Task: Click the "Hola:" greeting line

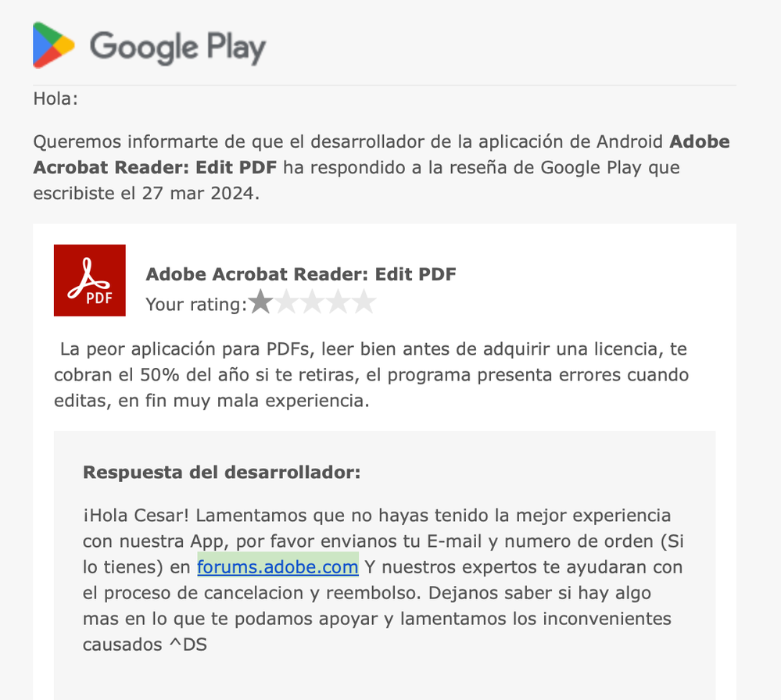Action: pos(56,98)
